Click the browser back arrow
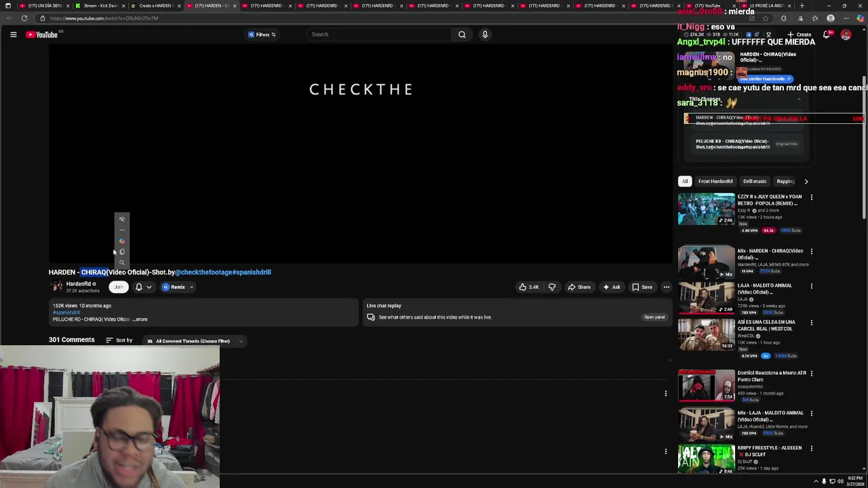This screenshot has width=868, height=488. click(8, 18)
